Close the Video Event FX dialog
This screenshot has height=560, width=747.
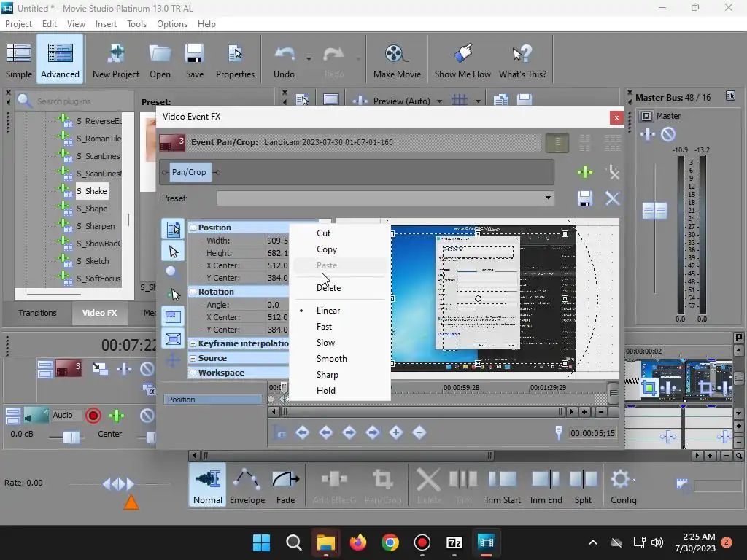pyautogui.click(x=616, y=117)
